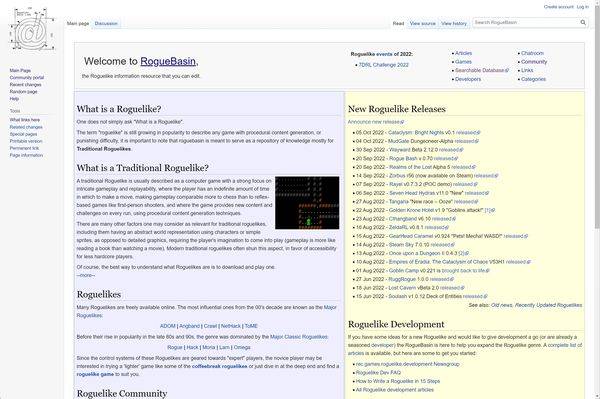Viewport: 600px width, 399px height.
Task: Open the coffeebreak roguelikes link
Action: click(x=220, y=366)
